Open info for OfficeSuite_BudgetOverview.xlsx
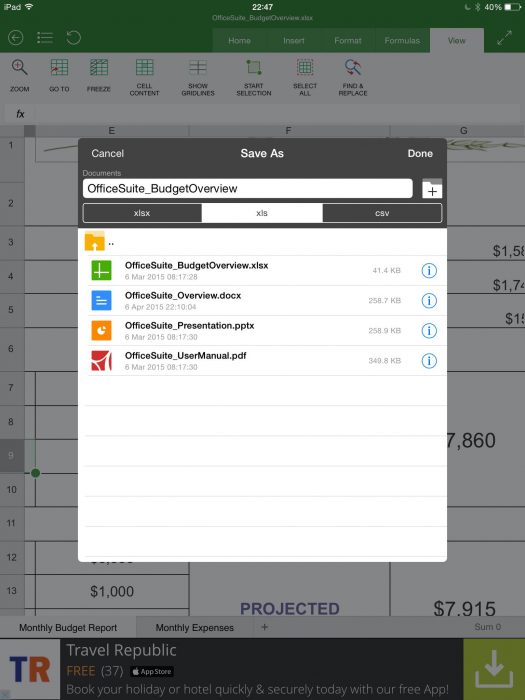Image resolution: width=525 pixels, height=700 pixels. (x=429, y=271)
